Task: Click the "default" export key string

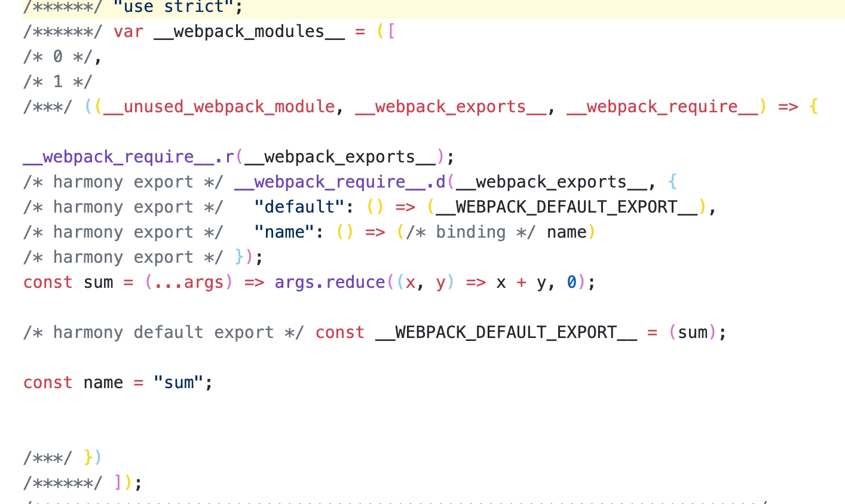Action: [299, 207]
